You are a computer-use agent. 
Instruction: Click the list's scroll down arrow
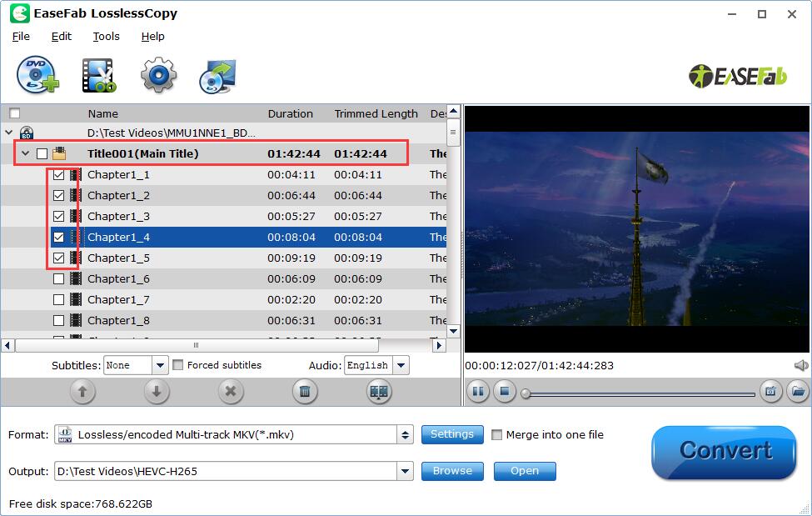click(454, 331)
